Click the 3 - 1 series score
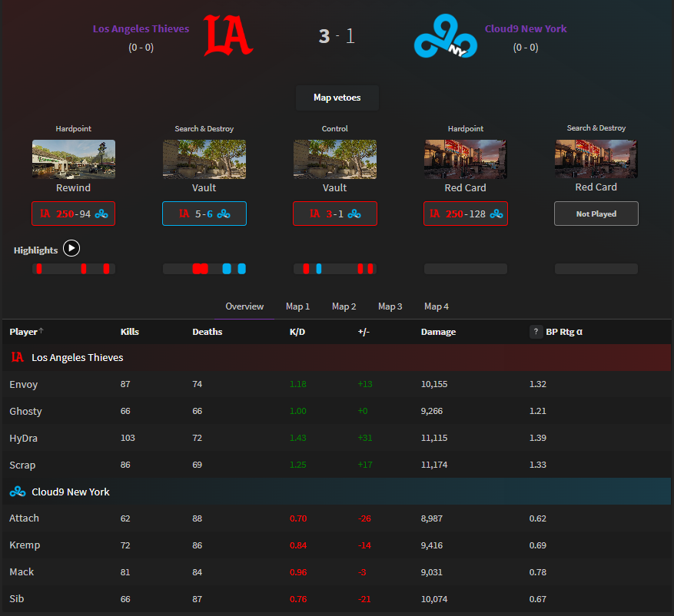The image size is (674, 616). pos(337,36)
